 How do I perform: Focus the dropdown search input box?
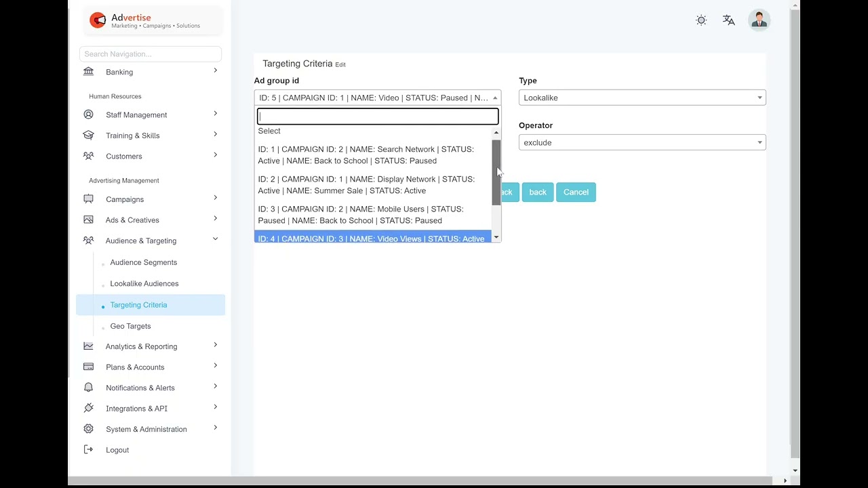(x=378, y=116)
